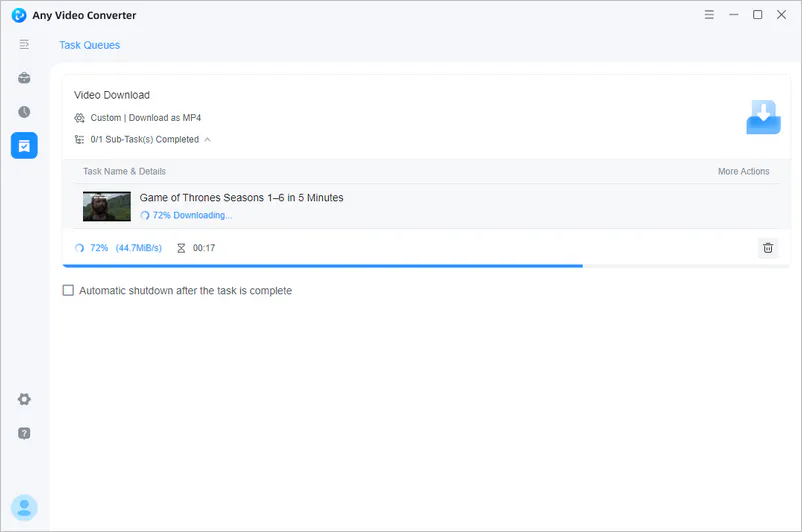Open the hamburger menu in title bar
Viewport: 802px width, 532px height.
pyautogui.click(x=709, y=15)
